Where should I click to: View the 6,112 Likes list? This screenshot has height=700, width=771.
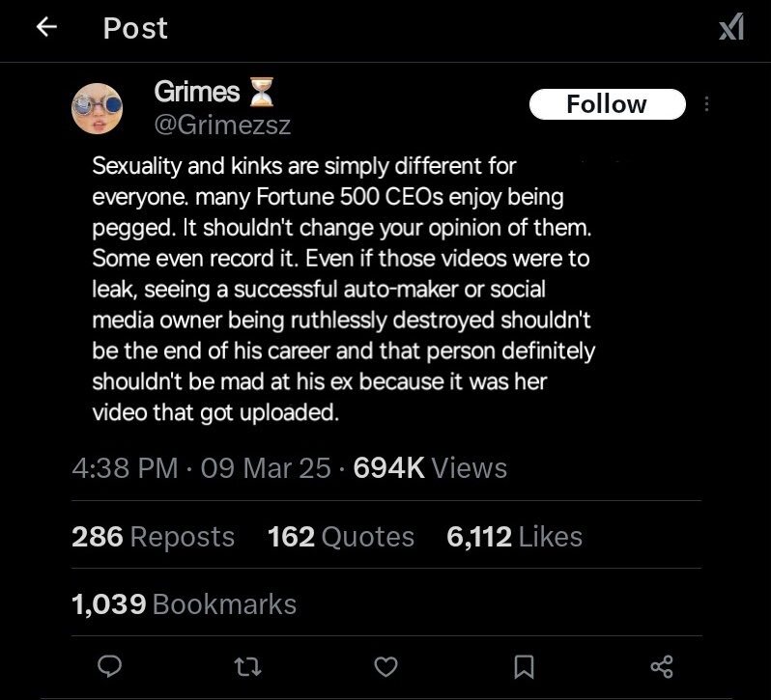(514, 537)
